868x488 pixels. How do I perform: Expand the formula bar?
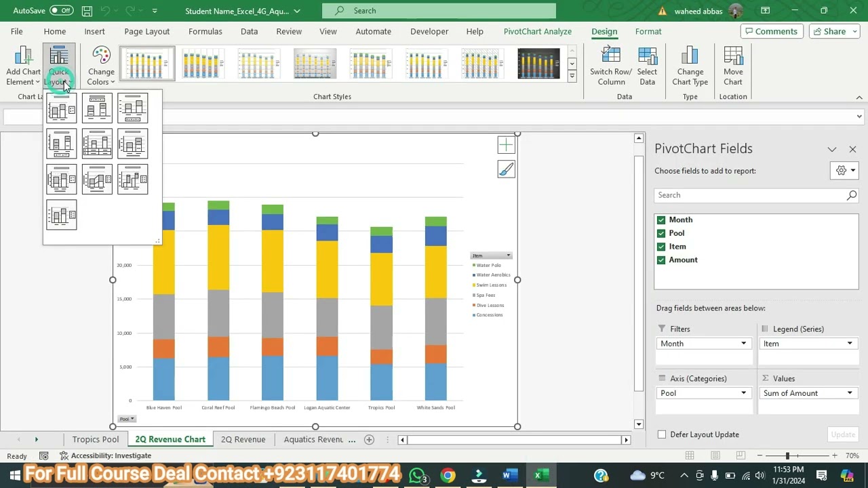tap(859, 117)
